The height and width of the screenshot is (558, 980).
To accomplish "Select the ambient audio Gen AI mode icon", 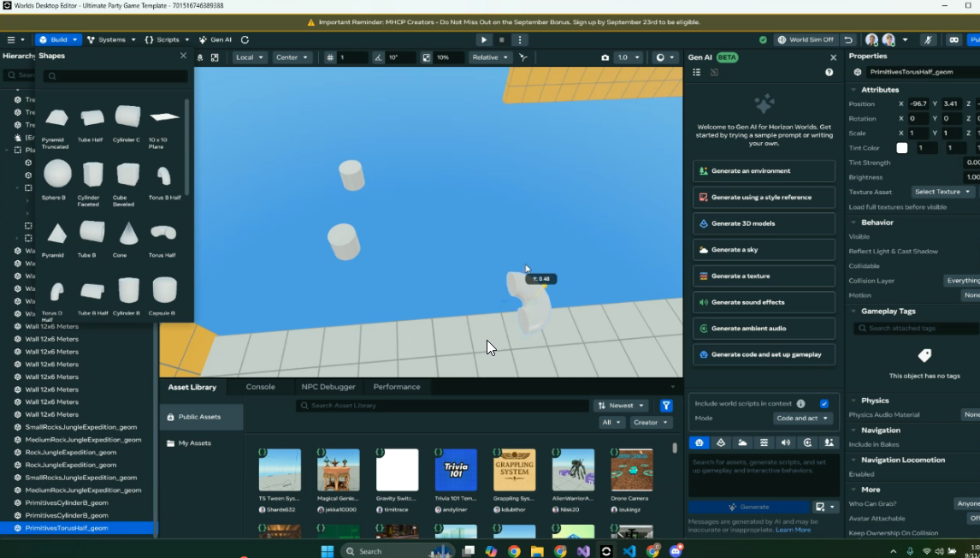I will [807, 443].
